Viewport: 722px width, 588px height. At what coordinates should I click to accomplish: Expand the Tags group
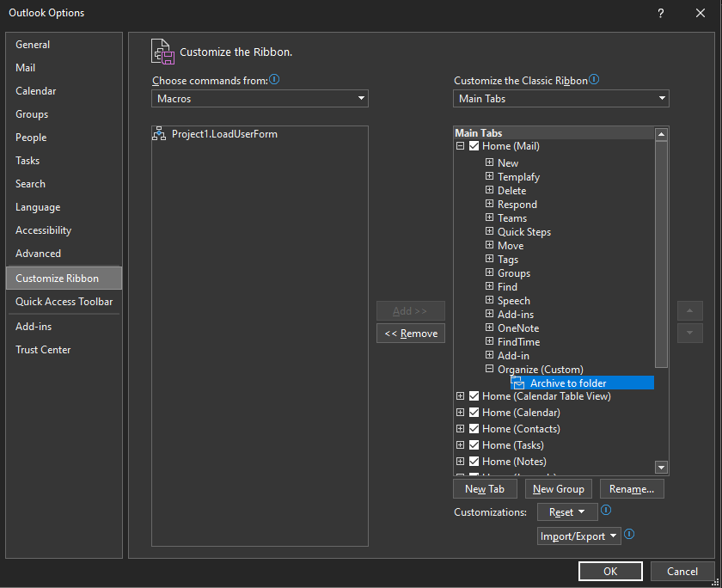tap(489, 259)
